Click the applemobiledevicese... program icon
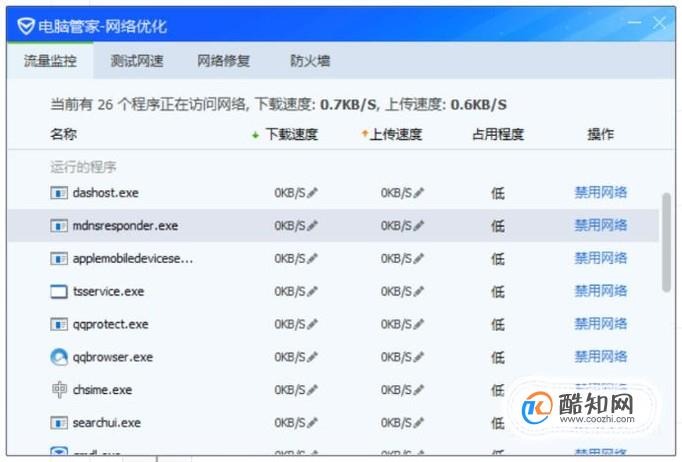Screen dimensions: 682x462 [x=59, y=258]
